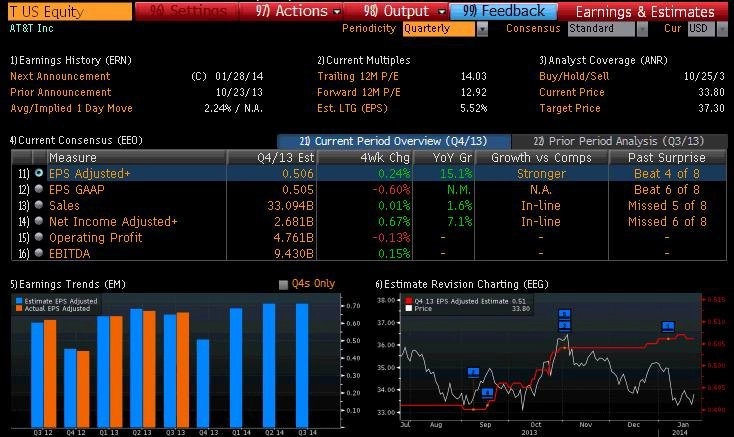The height and width of the screenshot is (437, 734).
Task: Click the Operating Profit value 4.761B
Action: tap(294, 237)
